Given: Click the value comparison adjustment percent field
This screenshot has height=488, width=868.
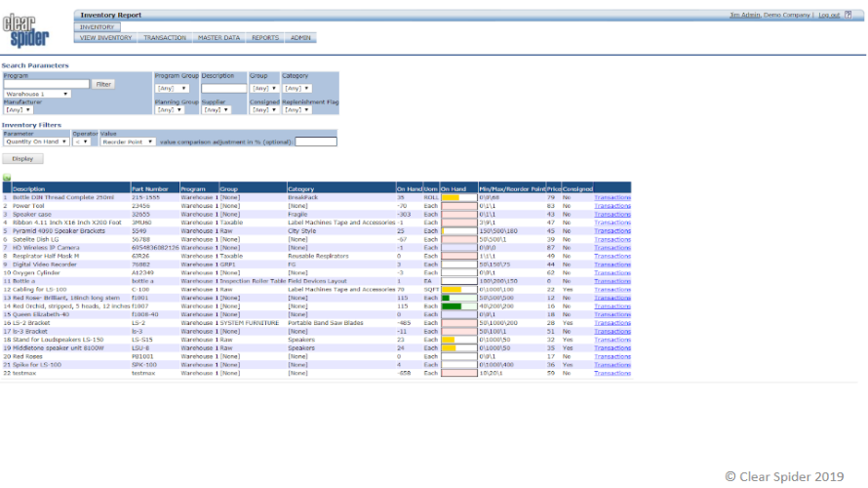Looking at the screenshot, I should (x=309, y=142).
